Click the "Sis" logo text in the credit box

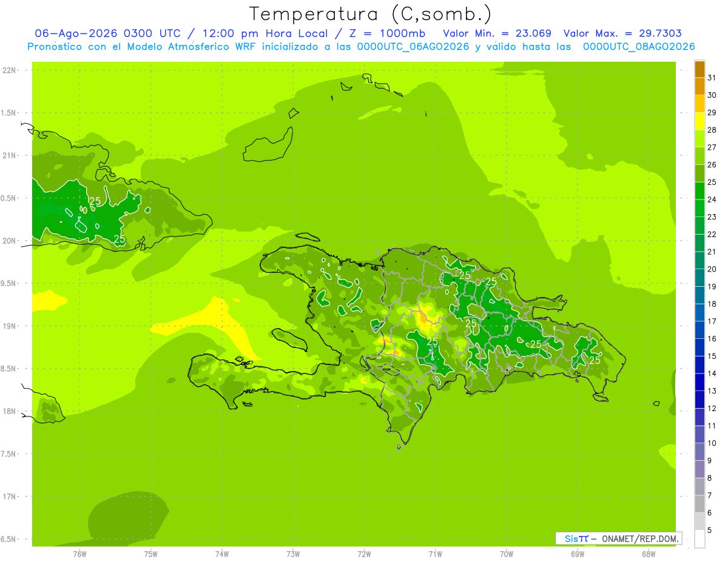pyautogui.click(x=570, y=538)
